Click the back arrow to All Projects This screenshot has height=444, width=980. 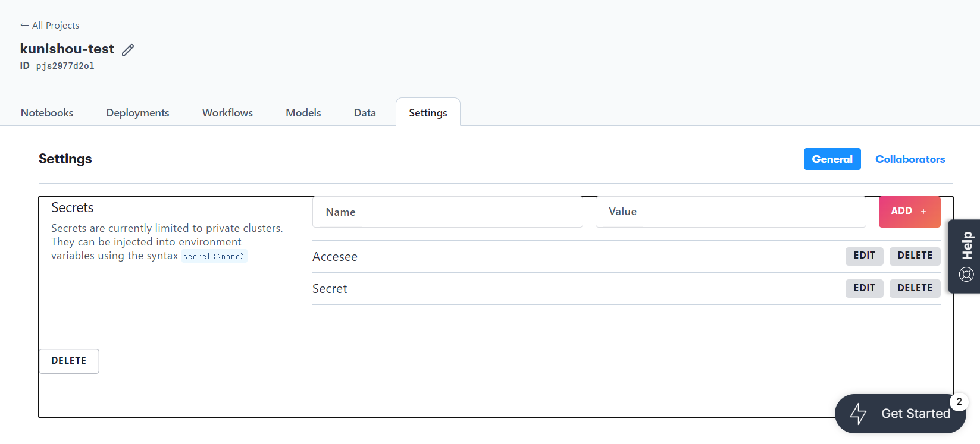(24, 25)
